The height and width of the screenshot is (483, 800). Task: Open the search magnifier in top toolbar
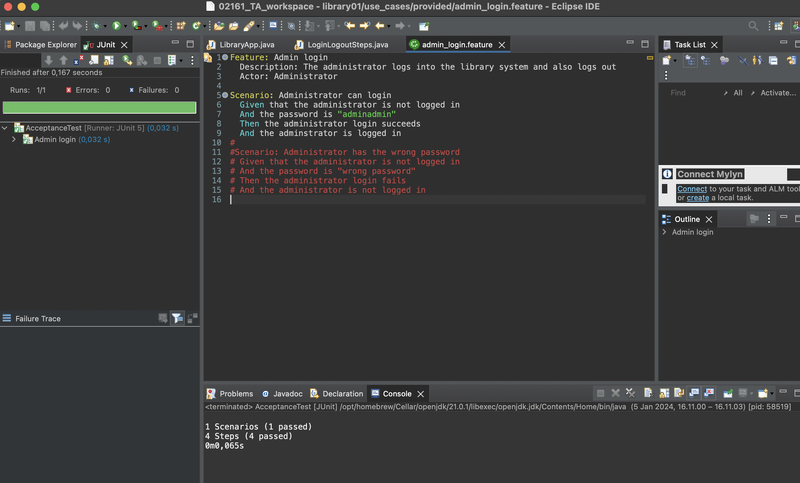coord(753,26)
